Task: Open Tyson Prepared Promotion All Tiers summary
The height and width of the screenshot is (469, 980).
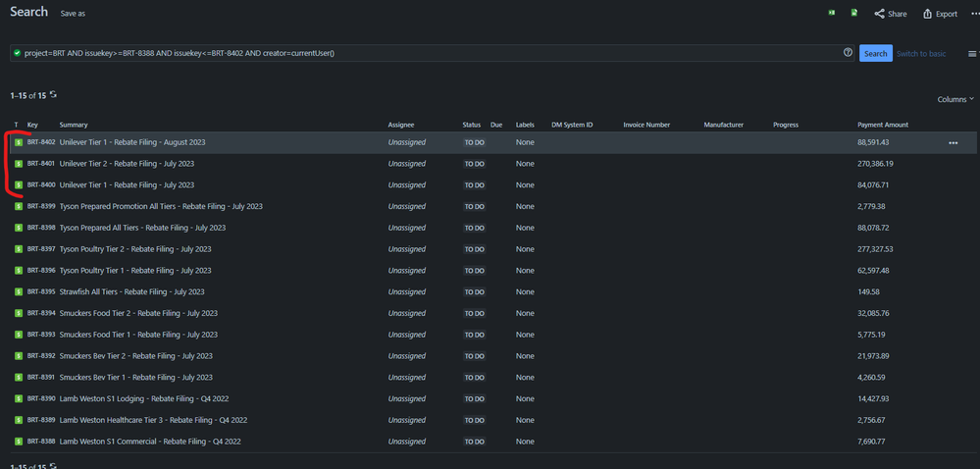Action: (161, 206)
